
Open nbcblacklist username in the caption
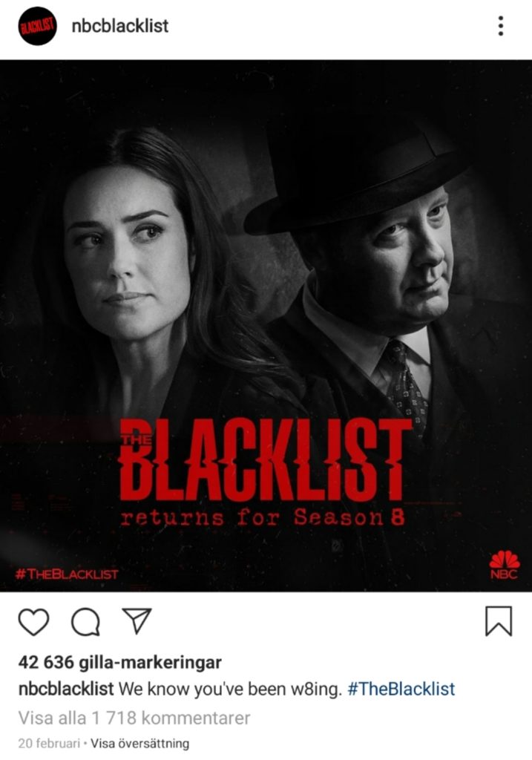pyautogui.click(x=66, y=689)
